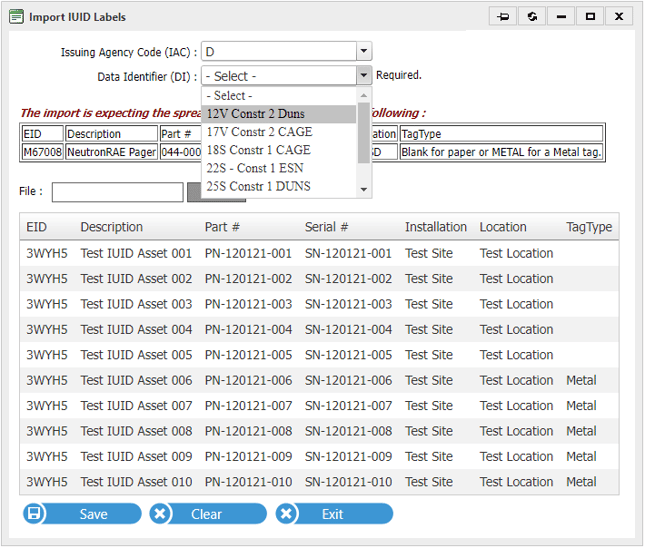Click the refresh icon in title bar

pos(532,17)
